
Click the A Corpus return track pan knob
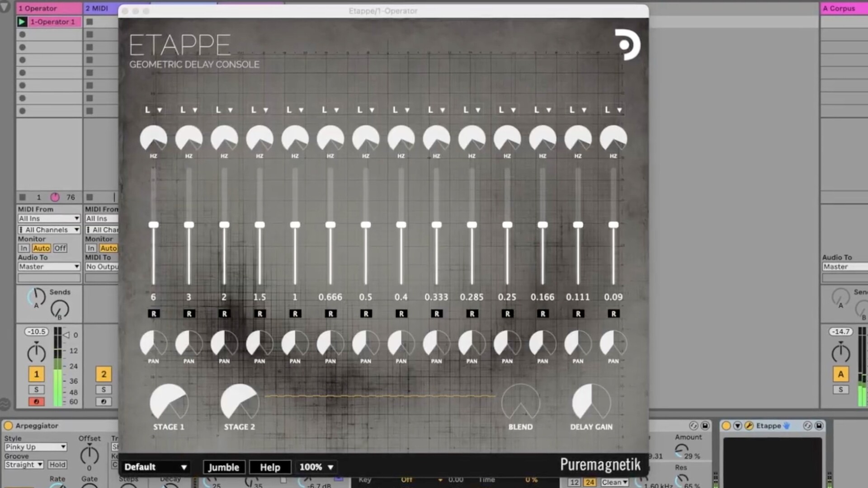click(x=841, y=352)
